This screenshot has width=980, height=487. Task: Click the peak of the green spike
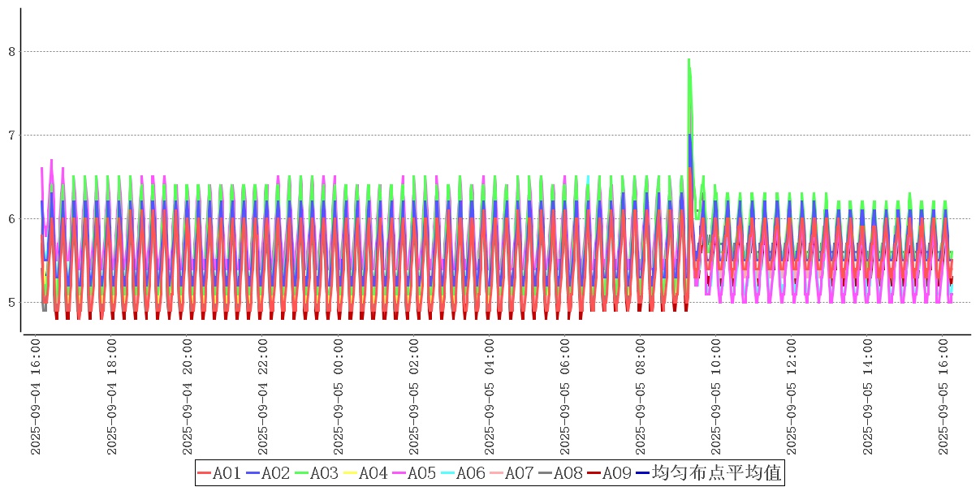click(689, 59)
